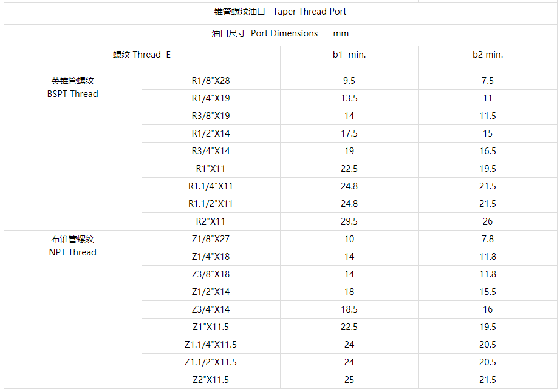Viewport: 560px width, 392px height.
Task: Select the R1/8"X28 thread cell
Action: coord(211,81)
